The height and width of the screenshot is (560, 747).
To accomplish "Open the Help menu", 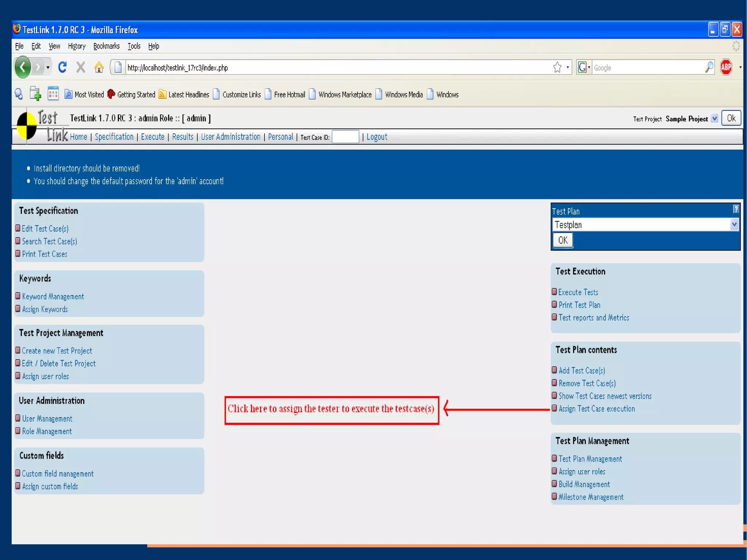I will tap(154, 46).
